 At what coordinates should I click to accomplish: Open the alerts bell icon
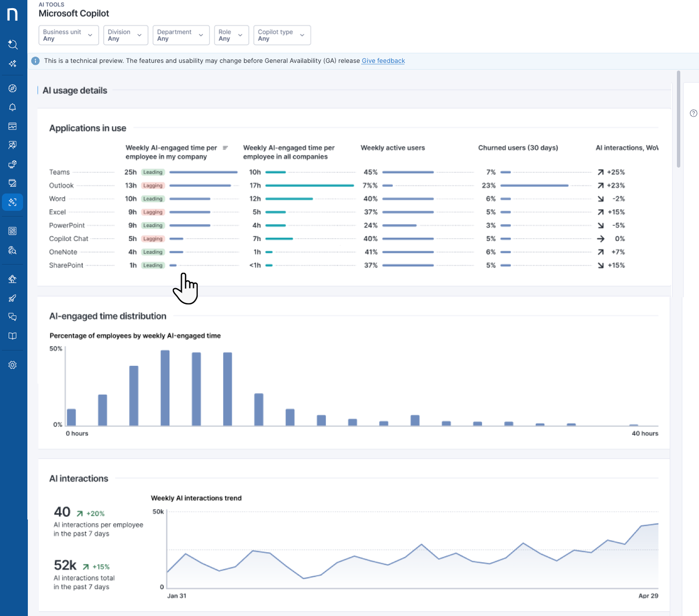(x=13, y=108)
